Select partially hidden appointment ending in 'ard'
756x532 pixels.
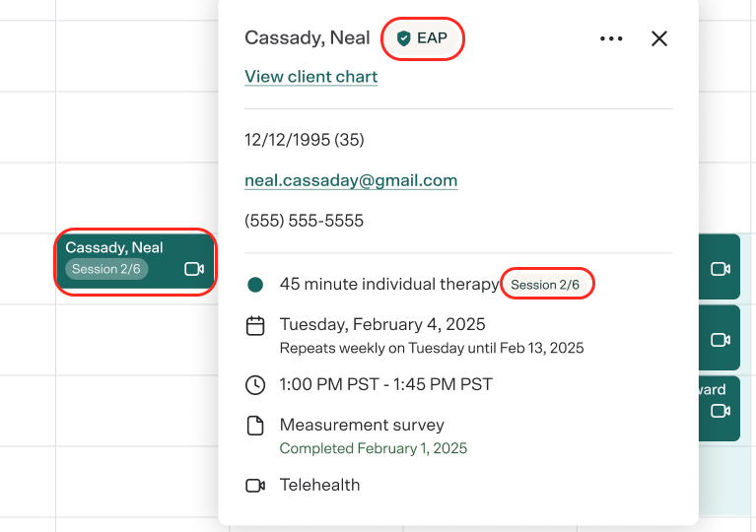click(x=720, y=409)
